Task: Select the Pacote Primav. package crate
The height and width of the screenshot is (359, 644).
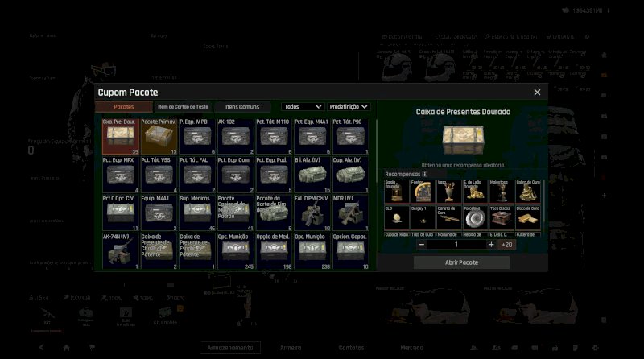Action: [159, 135]
